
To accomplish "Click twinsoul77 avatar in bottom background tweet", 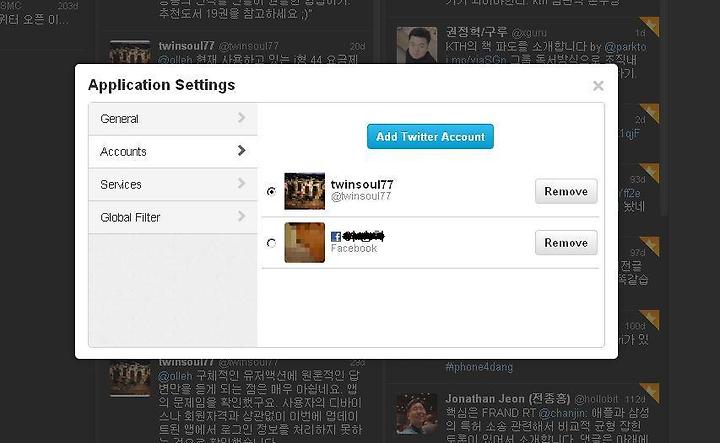I will tap(130, 378).
